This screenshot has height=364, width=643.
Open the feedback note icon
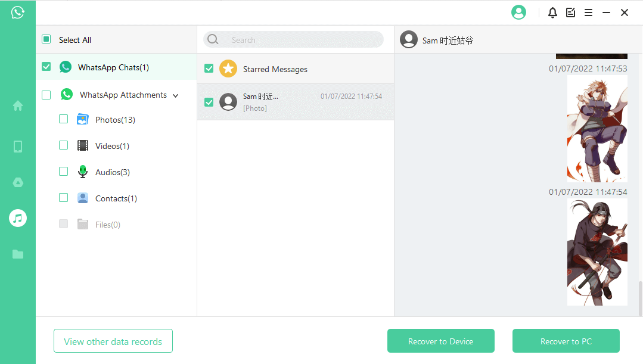[x=570, y=13]
